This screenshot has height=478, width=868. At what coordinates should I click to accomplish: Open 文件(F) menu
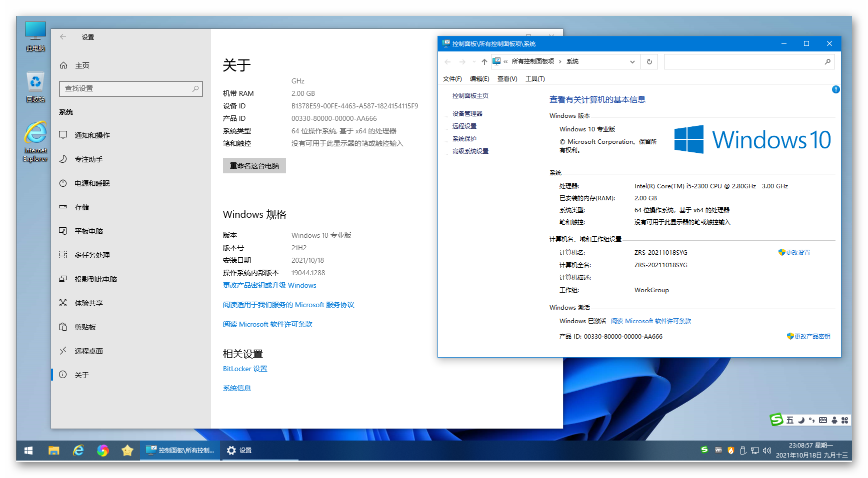(x=452, y=79)
